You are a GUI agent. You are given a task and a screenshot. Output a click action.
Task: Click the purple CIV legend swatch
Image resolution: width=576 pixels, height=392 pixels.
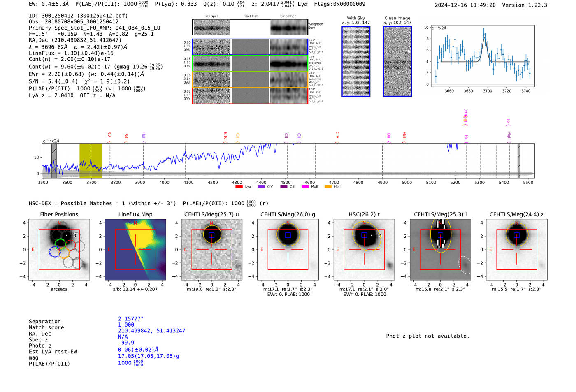(261, 187)
